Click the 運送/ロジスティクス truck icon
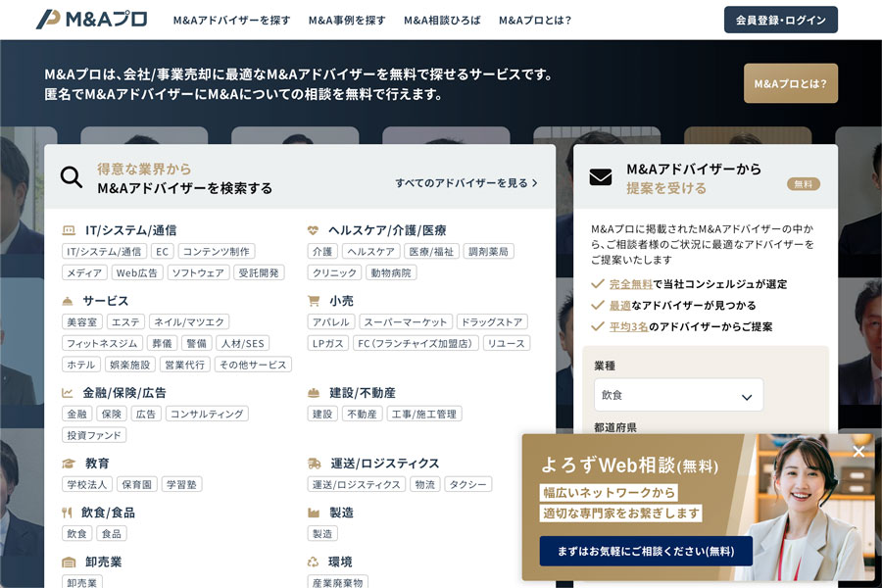This screenshot has height=588, width=882. (x=314, y=464)
